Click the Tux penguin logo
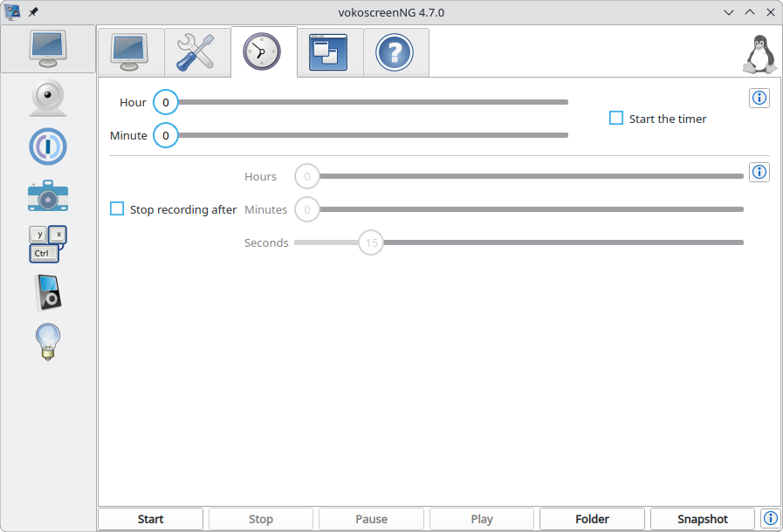783x532 pixels. click(759, 54)
